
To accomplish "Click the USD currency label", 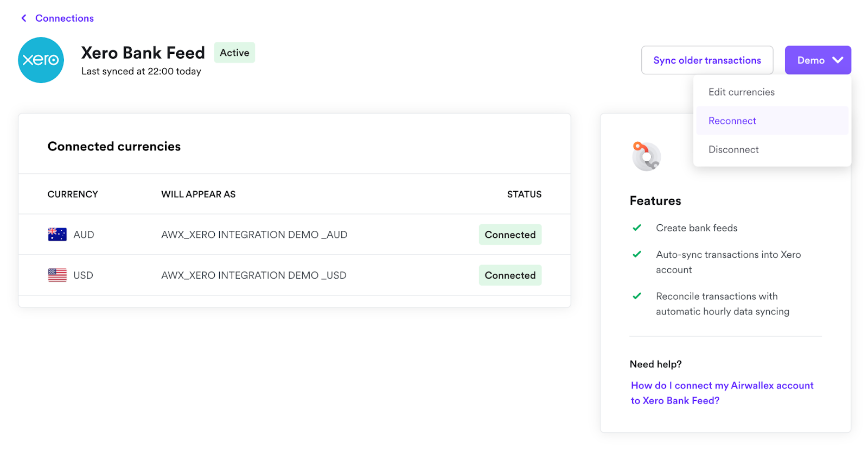I will (83, 275).
